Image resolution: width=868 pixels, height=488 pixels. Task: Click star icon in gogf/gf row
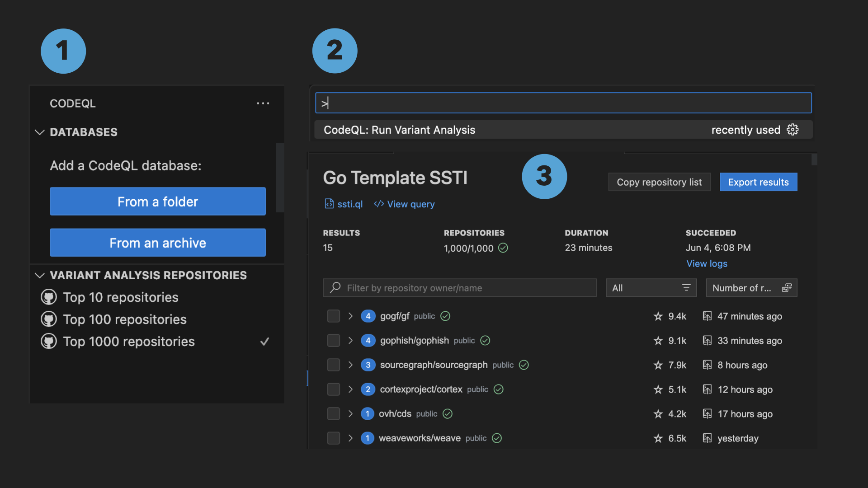(658, 316)
